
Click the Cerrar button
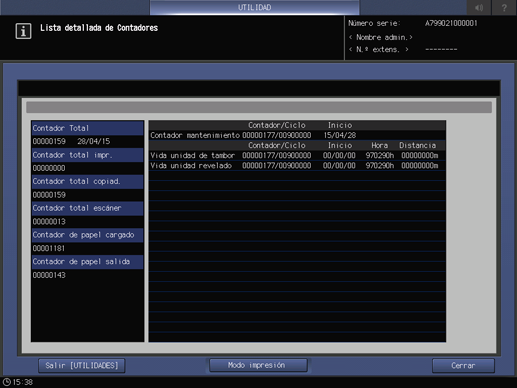point(463,366)
